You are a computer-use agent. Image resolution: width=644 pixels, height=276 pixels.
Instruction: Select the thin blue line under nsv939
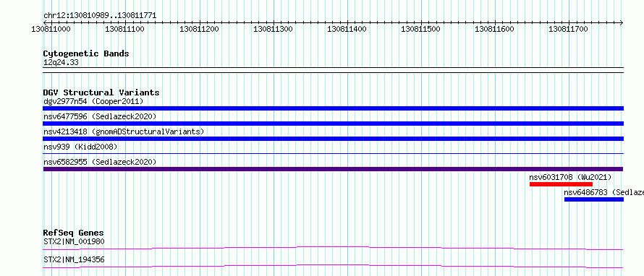333,153
